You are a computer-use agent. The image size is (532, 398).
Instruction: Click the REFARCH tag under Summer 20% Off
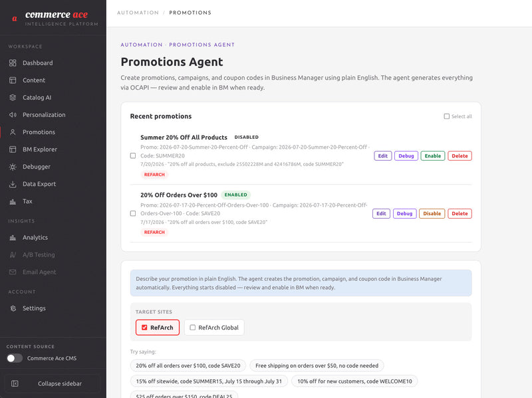point(154,175)
